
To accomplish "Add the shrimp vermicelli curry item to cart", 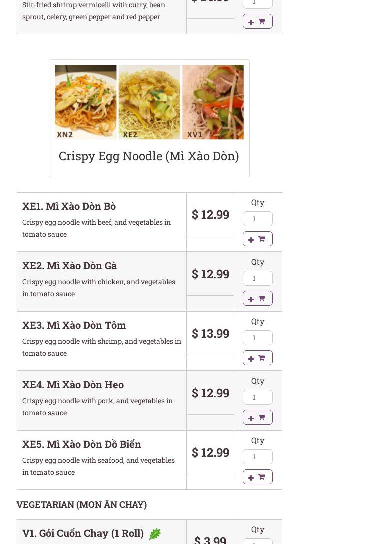I will click(x=257, y=21).
